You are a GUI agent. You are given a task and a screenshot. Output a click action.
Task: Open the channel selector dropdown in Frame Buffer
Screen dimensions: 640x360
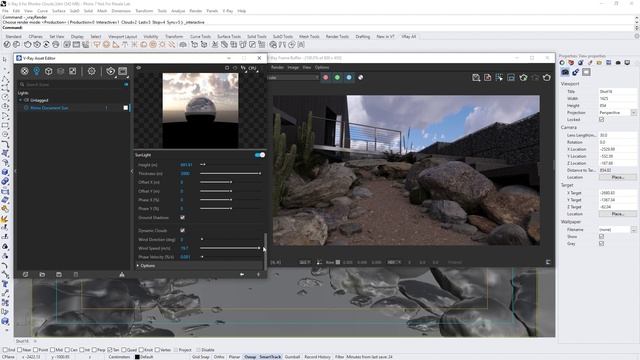point(293,77)
